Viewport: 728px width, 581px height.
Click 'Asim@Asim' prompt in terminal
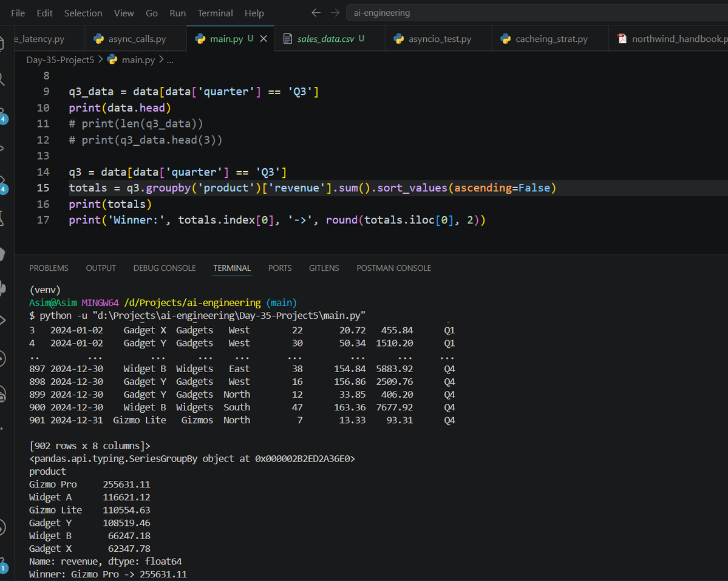[x=53, y=302]
